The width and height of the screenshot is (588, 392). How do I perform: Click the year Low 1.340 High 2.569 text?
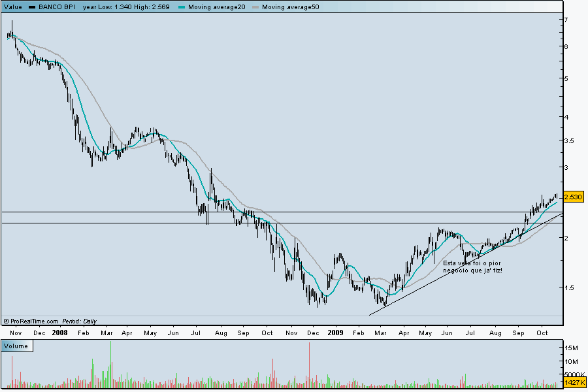pos(126,7)
